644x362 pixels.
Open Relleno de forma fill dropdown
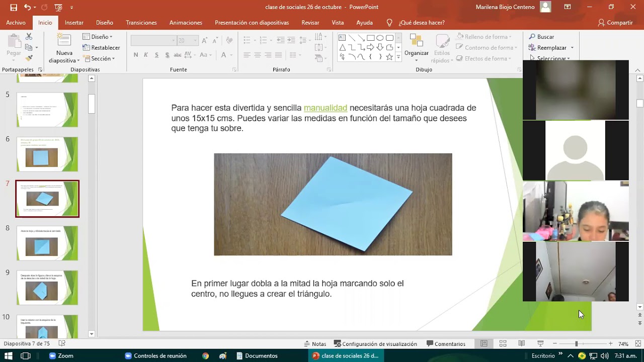pyautogui.click(x=485, y=37)
